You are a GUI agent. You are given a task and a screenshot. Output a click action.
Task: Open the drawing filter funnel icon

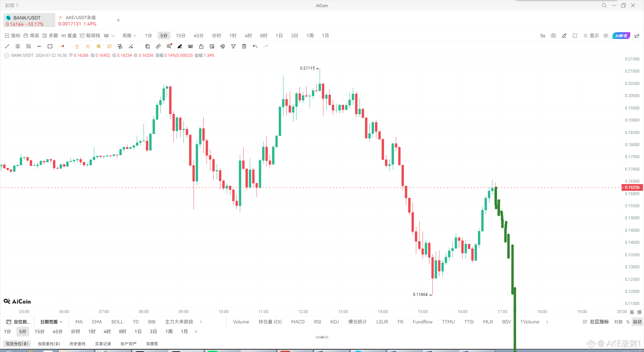pyautogui.click(x=233, y=46)
